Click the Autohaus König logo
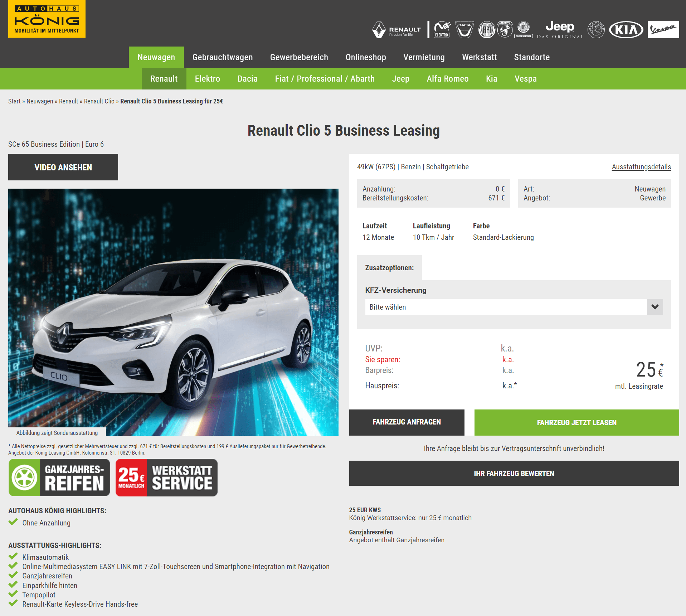This screenshot has height=616, width=686. click(x=47, y=19)
